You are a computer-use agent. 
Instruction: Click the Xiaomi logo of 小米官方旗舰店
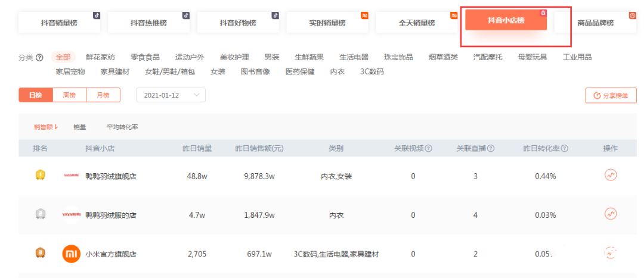[71, 254]
